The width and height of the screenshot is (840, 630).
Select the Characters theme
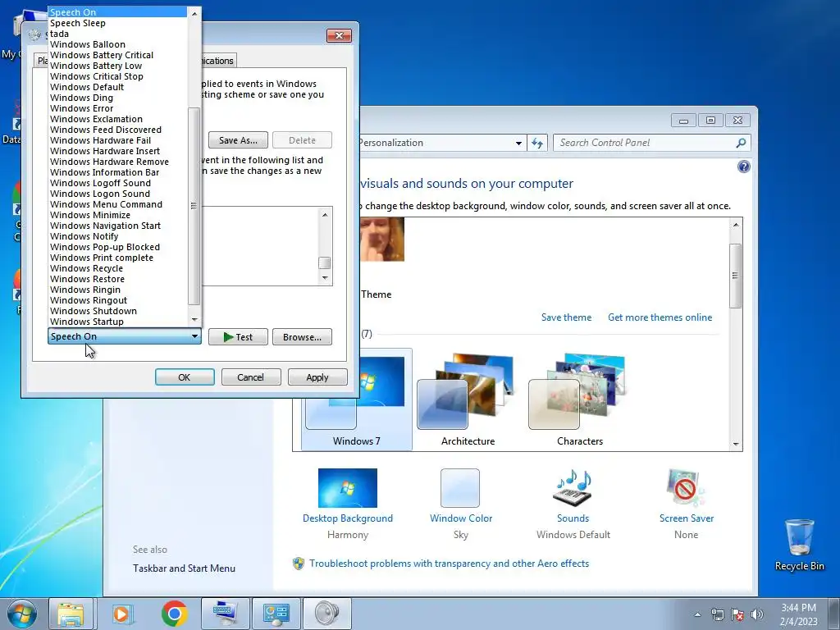coord(580,399)
